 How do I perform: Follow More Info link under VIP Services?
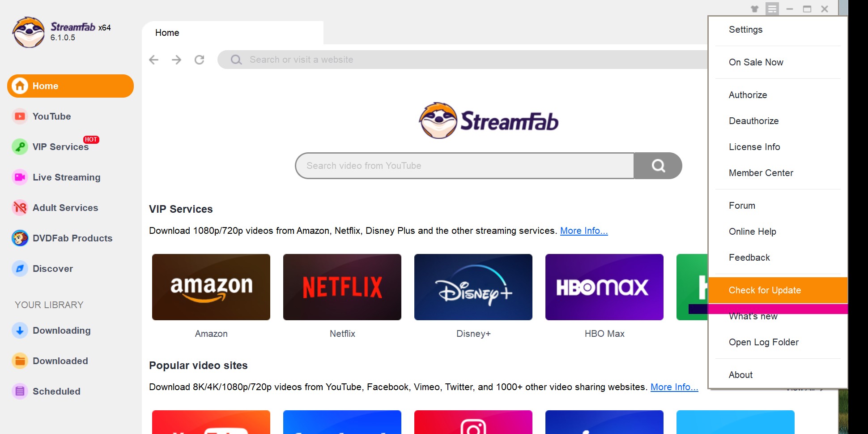click(584, 231)
